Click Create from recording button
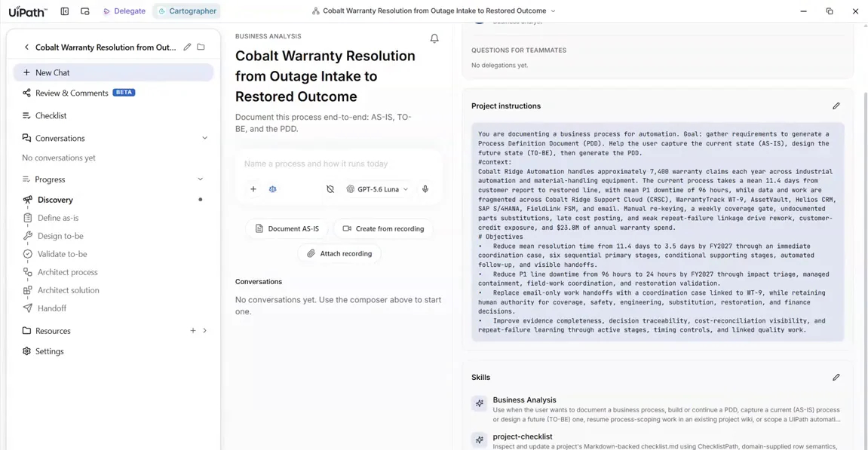Screen dimensions: 868x450 coord(383,228)
